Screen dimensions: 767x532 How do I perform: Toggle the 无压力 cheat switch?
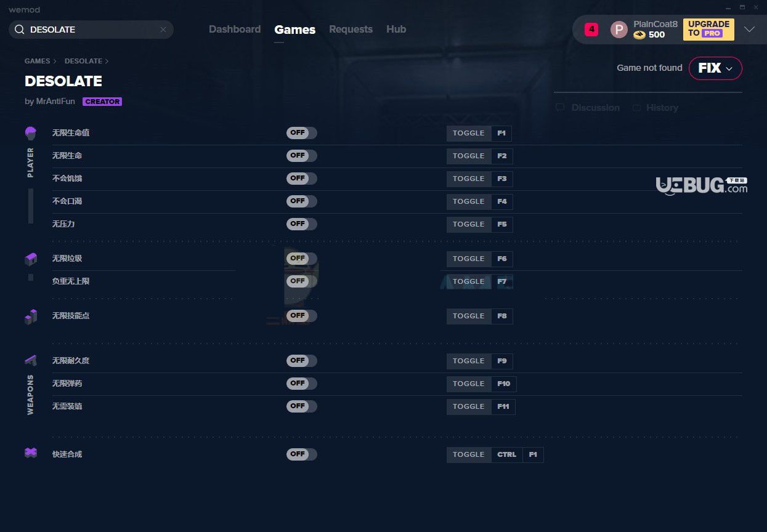click(x=302, y=224)
